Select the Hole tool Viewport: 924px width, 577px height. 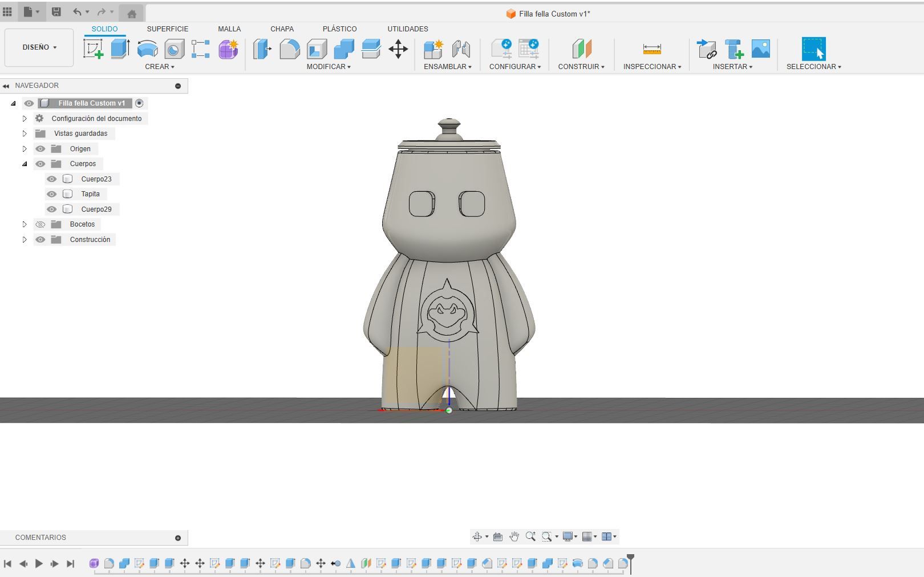click(174, 49)
